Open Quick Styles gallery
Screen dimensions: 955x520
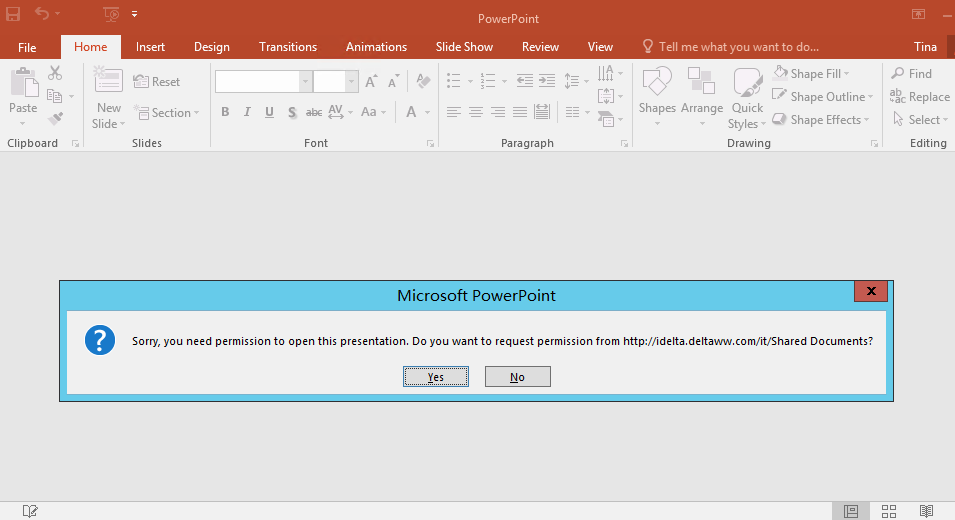[747, 97]
